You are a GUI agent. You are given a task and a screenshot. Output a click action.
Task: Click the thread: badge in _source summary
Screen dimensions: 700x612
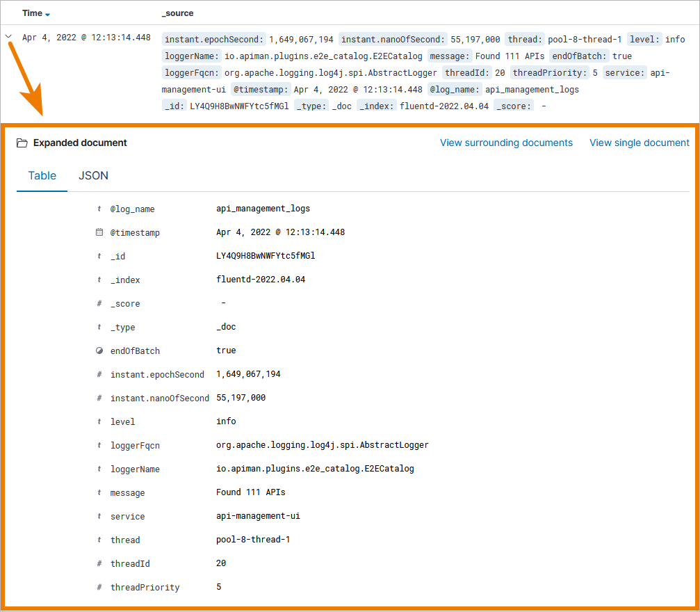[525, 40]
